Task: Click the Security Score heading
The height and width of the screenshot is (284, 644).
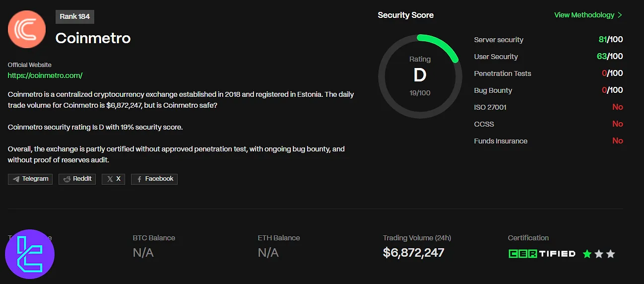Action: pos(405,15)
